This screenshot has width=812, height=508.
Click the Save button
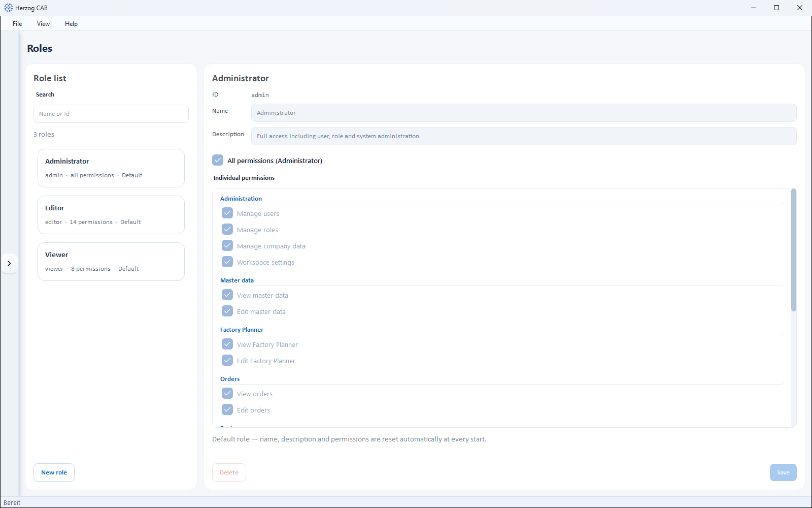783,472
